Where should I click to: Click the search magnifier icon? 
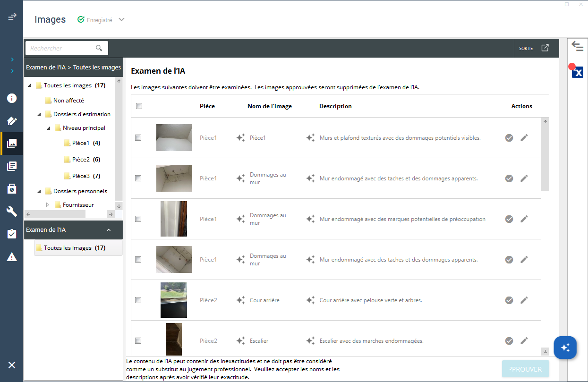tap(99, 48)
